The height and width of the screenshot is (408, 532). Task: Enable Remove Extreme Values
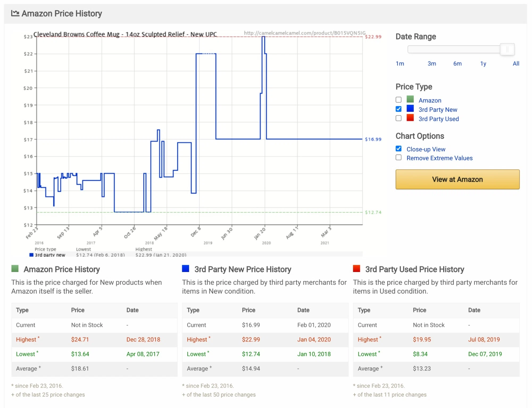click(x=398, y=157)
